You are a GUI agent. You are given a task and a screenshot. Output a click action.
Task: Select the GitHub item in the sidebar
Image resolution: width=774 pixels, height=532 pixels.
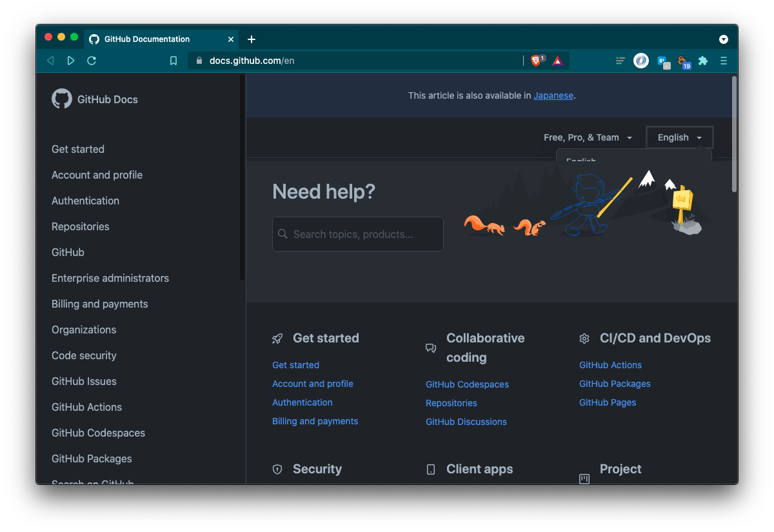(x=68, y=252)
